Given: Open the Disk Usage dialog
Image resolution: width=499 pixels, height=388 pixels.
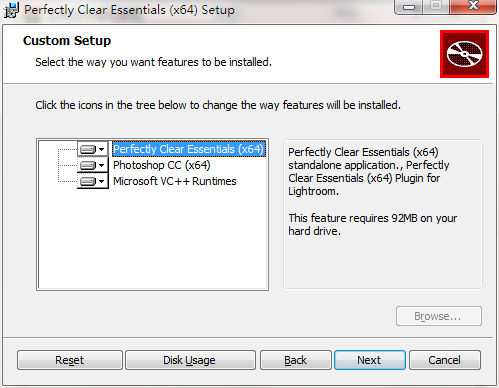Looking at the screenshot, I should pyautogui.click(x=190, y=360).
